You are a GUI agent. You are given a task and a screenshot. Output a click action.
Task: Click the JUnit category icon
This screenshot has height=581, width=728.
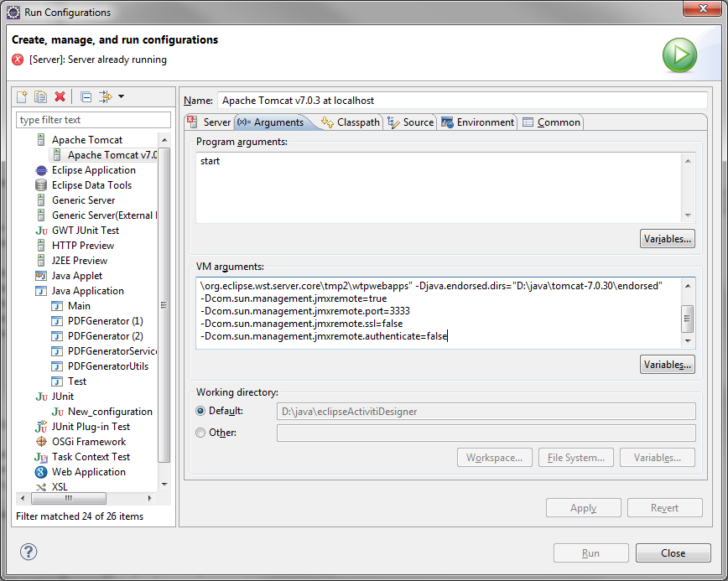coord(41,397)
